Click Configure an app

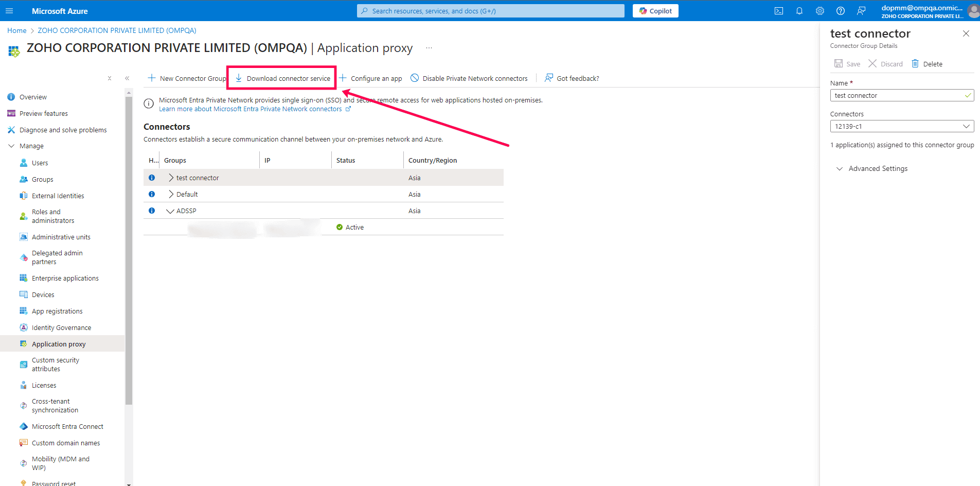click(370, 78)
